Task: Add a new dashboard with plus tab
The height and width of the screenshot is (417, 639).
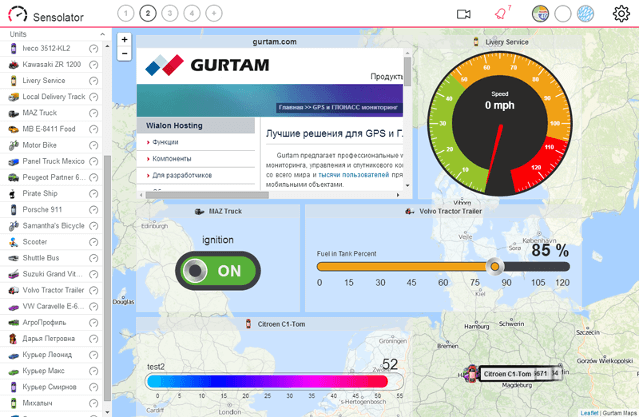Action: pyautogui.click(x=214, y=13)
